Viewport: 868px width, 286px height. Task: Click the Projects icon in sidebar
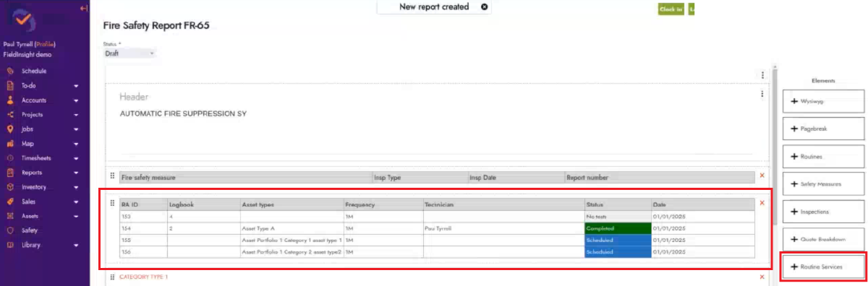coord(10,115)
